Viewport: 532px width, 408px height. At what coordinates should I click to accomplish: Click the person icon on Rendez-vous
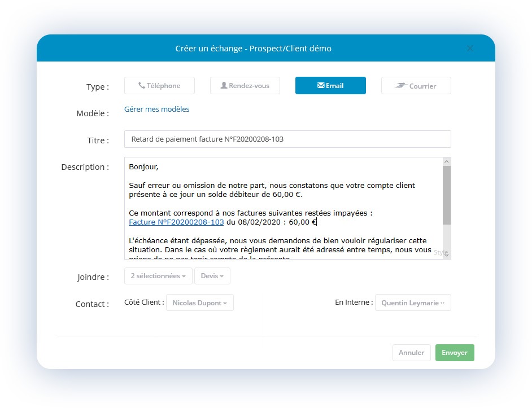tap(224, 85)
